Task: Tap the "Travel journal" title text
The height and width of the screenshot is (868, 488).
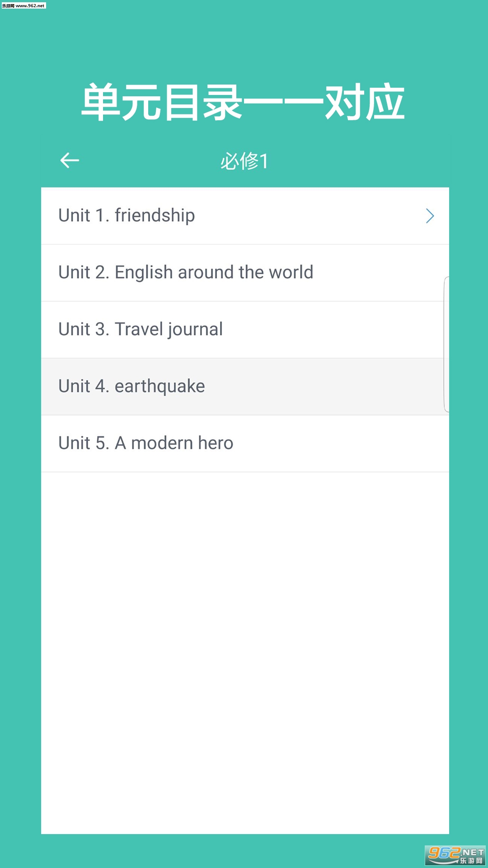Action: pos(169,330)
